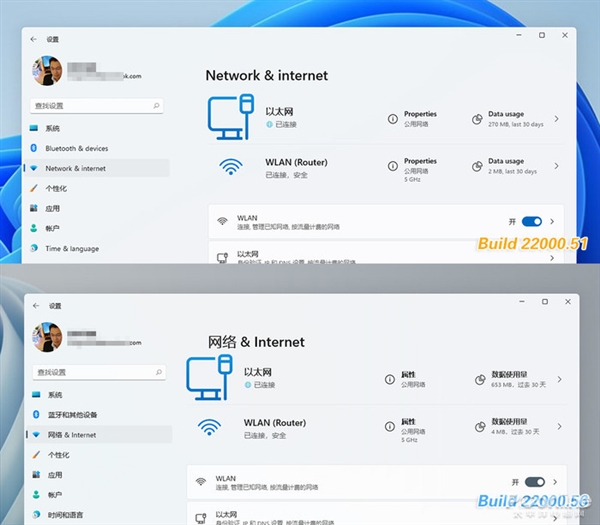Expand 以太网 settings row chevron, lower window
Viewport: 600px width, 525px height.
click(555, 518)
